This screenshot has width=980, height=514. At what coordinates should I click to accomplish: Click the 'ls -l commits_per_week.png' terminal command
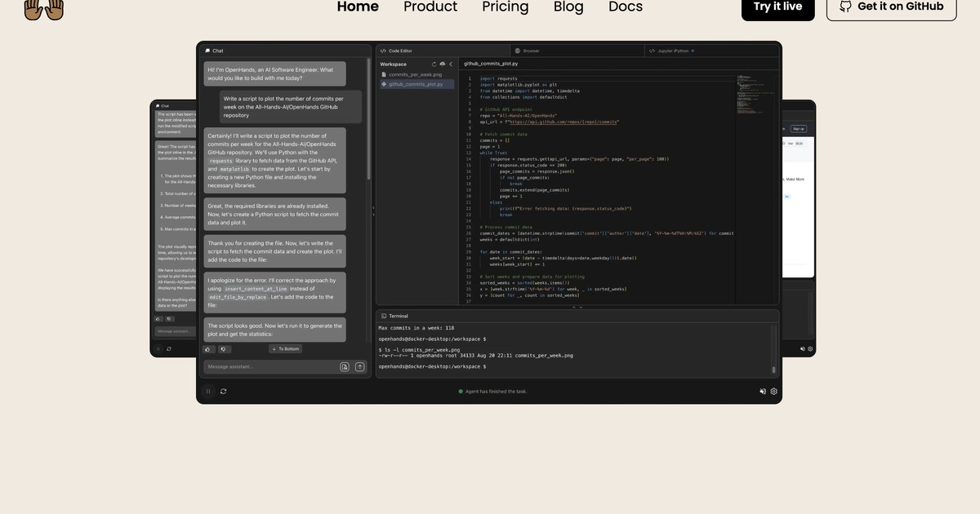tap(419, 349)
